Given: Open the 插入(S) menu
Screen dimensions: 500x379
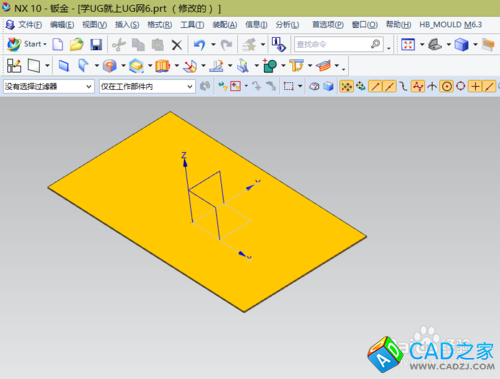Looking at the screenshot, I should tap(127, 25).
